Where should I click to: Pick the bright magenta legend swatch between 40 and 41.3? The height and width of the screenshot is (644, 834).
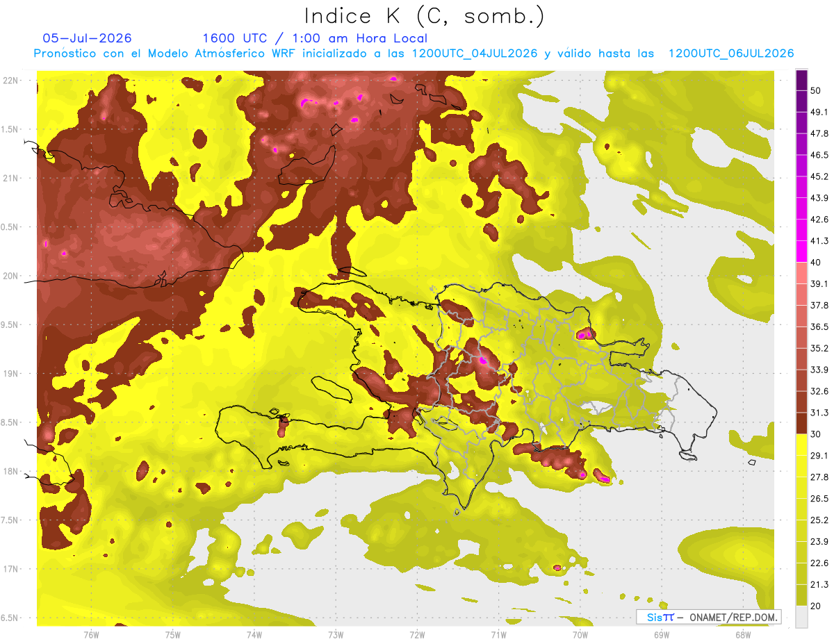801,251
